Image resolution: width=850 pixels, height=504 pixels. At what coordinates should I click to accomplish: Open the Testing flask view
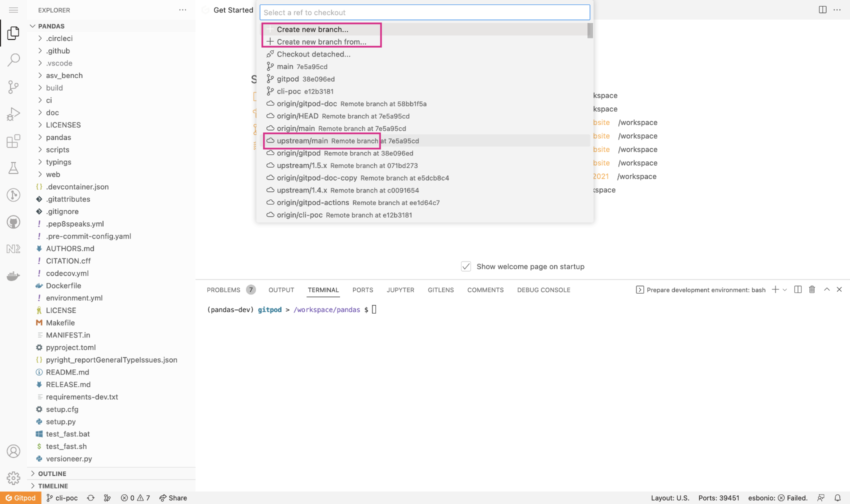point(13,167)
